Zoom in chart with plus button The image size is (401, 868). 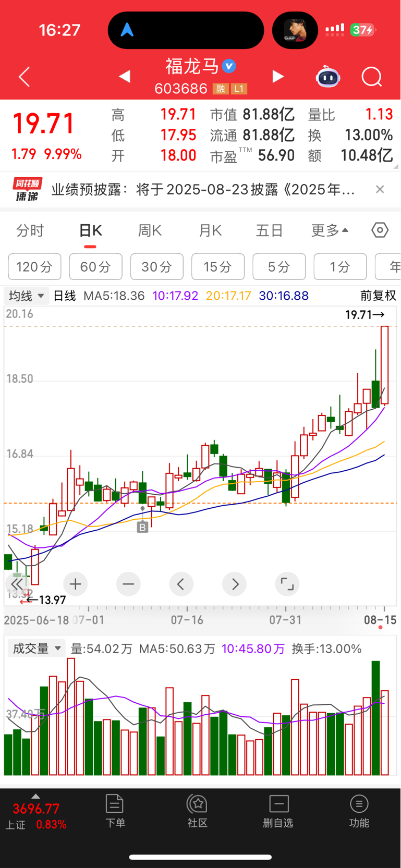(x=75, y=584)
